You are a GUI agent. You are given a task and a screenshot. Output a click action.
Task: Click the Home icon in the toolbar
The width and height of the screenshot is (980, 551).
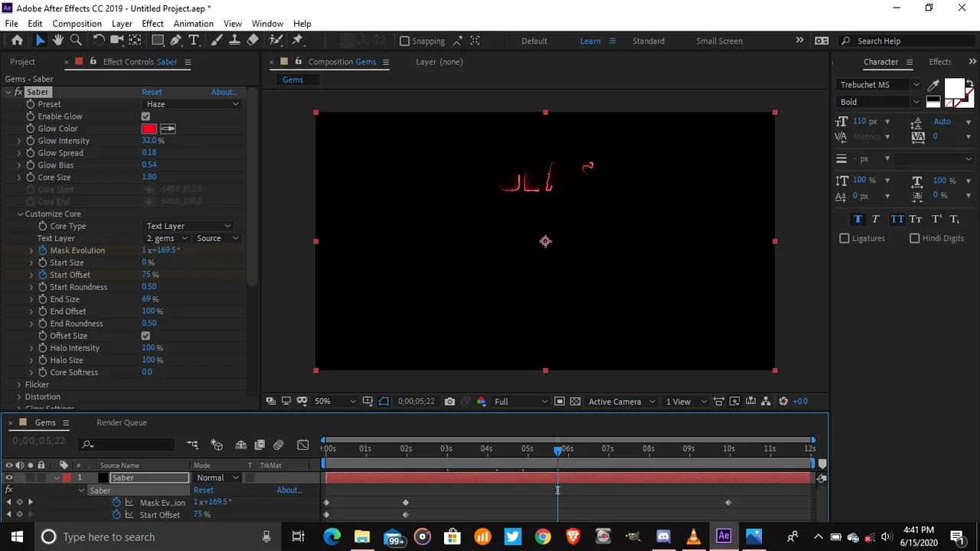17,41
